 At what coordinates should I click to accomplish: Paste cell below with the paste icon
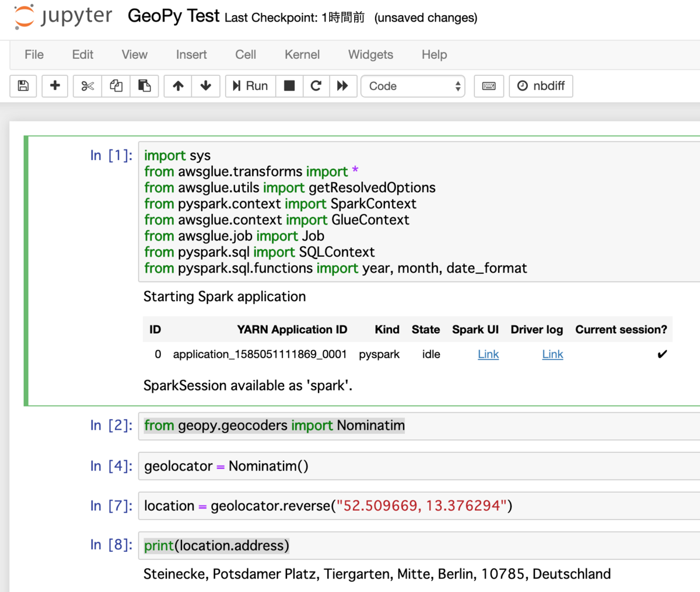[145, 86]
